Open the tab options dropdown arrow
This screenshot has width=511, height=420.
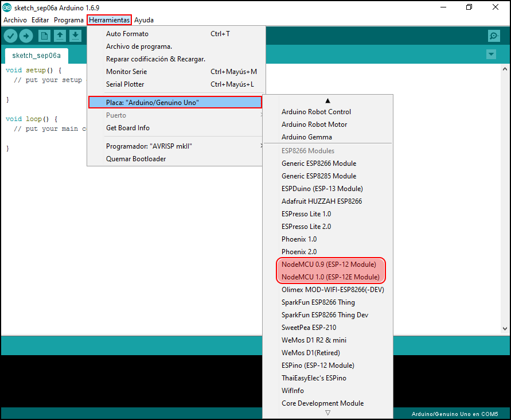491,54
